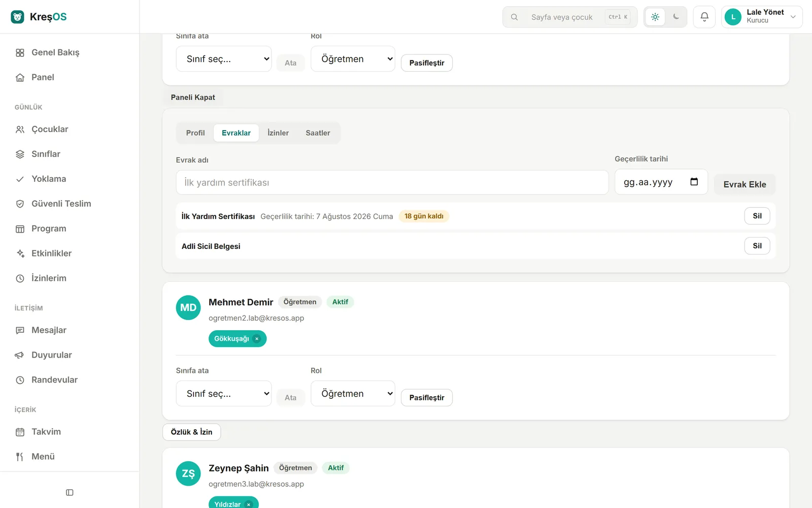Select the Evraklar tab
Viewport: 812px width, 508px height.
coord(236,133)
